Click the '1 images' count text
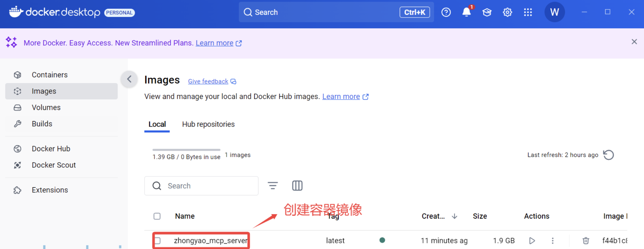The image size is (644, 249). [x=238, y=155]
